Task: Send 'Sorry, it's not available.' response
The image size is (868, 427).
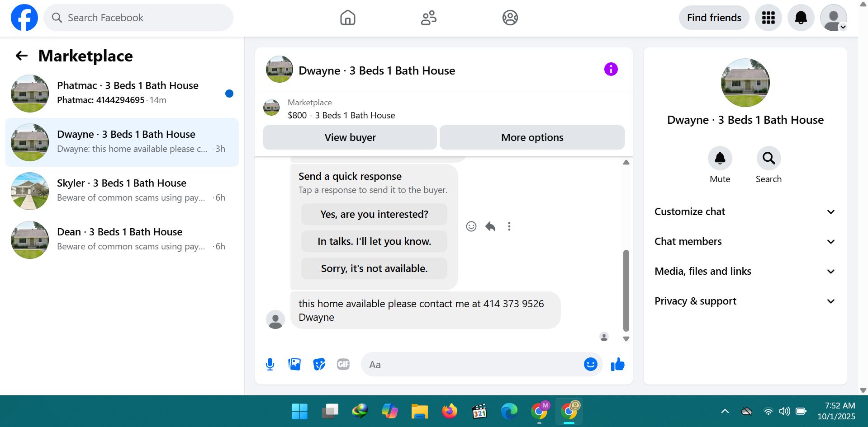Action: 374,268
